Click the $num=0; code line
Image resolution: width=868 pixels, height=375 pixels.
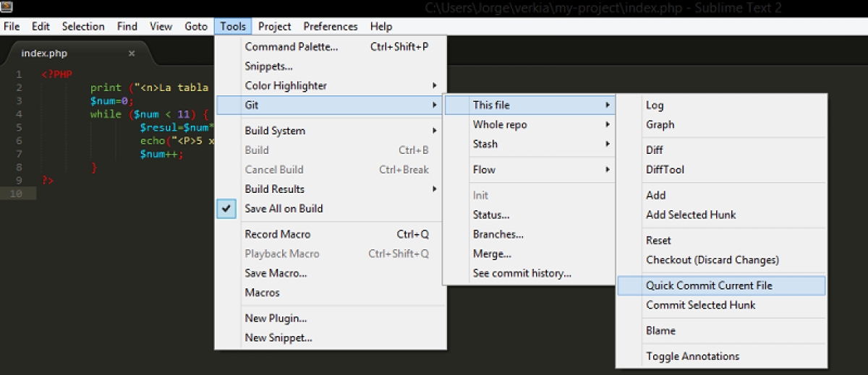[112, 101]
